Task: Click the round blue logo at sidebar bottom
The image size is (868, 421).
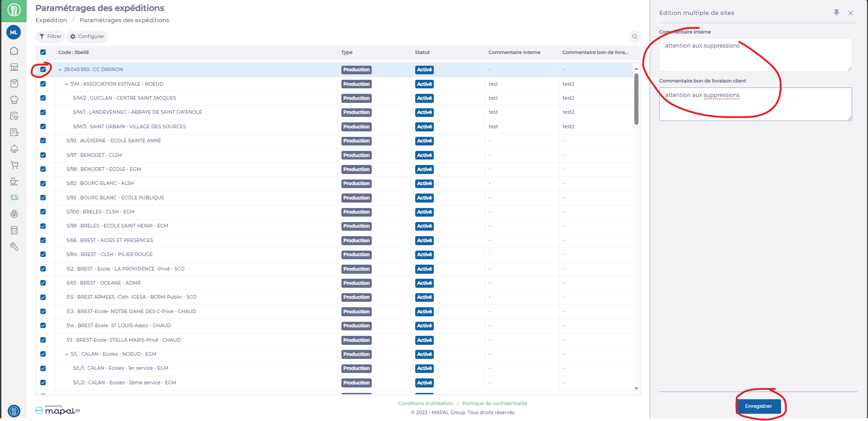Action: pyautogui.click(x=14, y=411)
